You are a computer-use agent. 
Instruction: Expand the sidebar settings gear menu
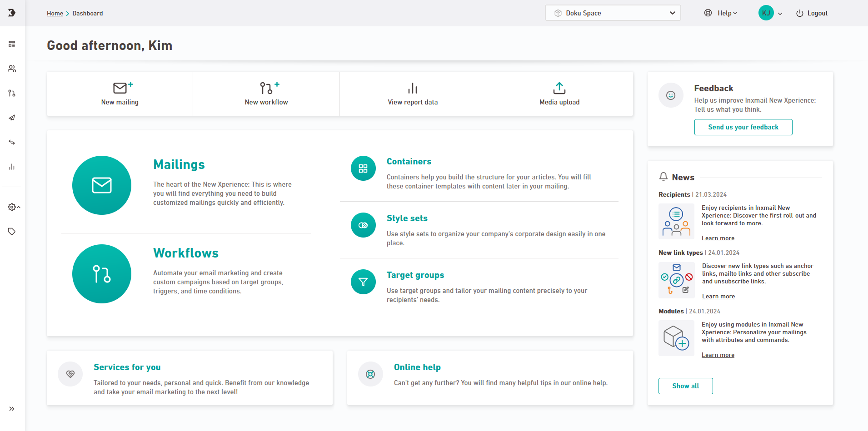[14, 207]
